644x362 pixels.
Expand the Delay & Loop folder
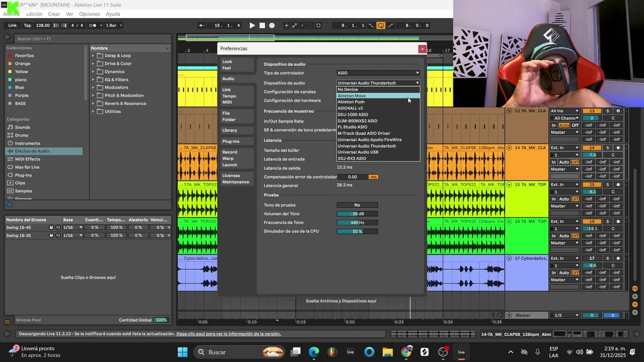tap(94, 56)
